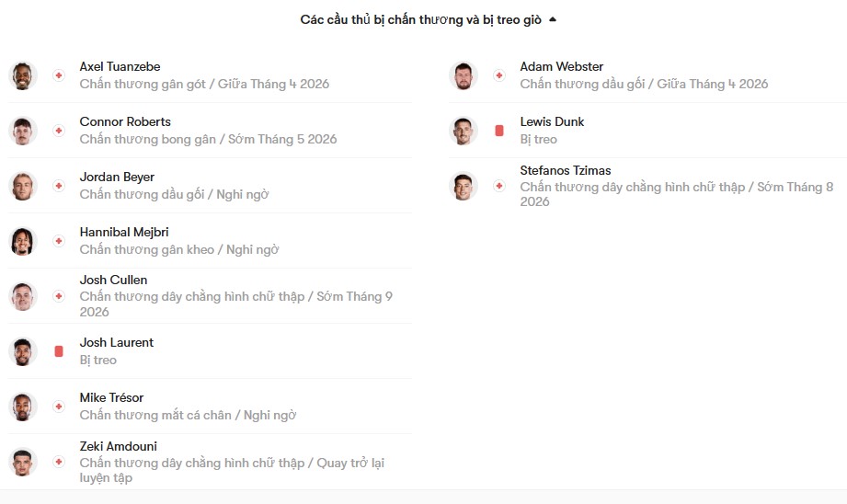
Task: Open the Lewis Dunk player link
Action: 552,121
